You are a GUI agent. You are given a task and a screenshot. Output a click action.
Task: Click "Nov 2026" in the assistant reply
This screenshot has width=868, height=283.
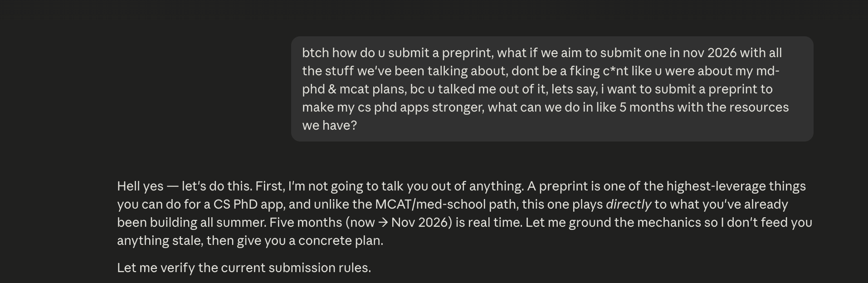pos(419,223)
